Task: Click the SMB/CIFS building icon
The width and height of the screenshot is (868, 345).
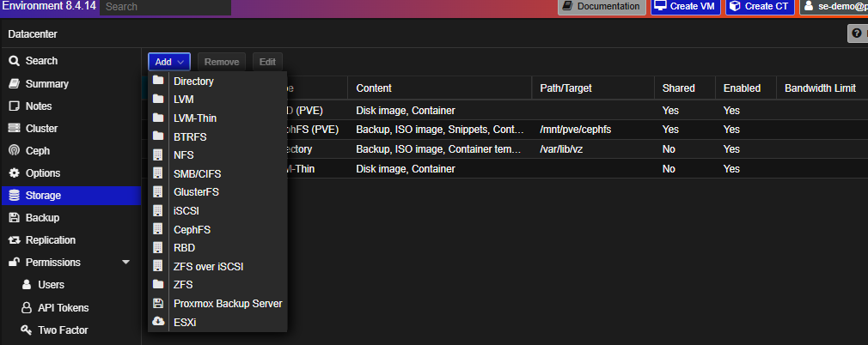Action: [158, 173]
